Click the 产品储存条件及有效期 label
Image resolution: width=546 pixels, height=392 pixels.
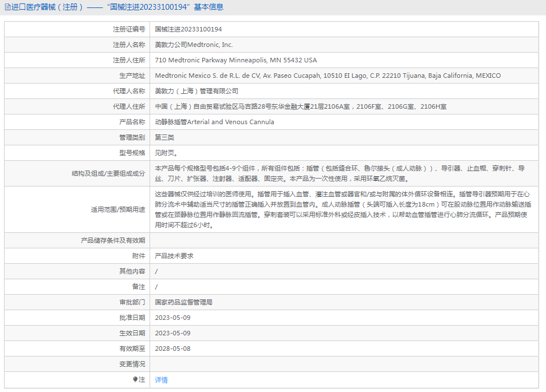click(113, 240)
